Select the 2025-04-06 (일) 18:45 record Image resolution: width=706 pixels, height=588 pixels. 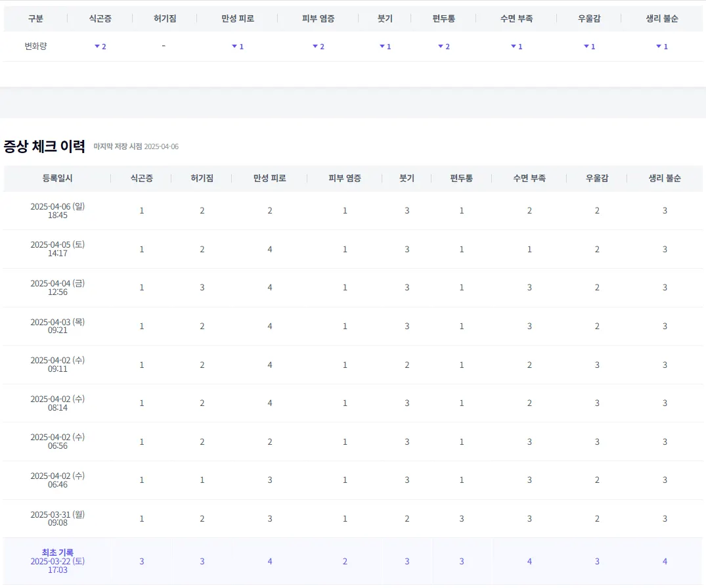point(57,211)
